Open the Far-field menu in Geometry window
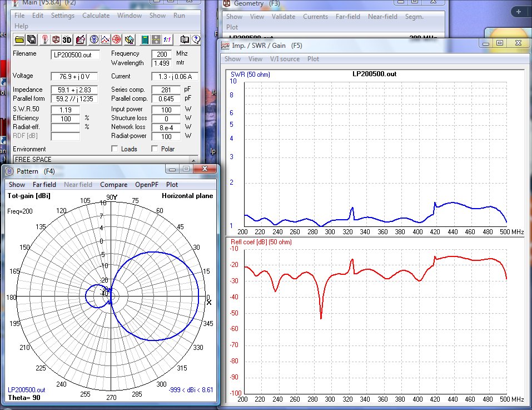This screenshot has height=410, width=532. (347, 17)
